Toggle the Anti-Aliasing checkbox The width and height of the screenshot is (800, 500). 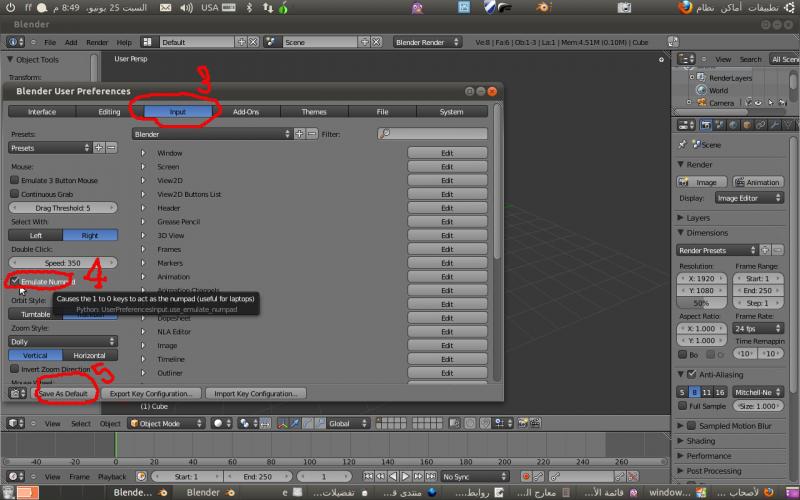pos(692,374)
